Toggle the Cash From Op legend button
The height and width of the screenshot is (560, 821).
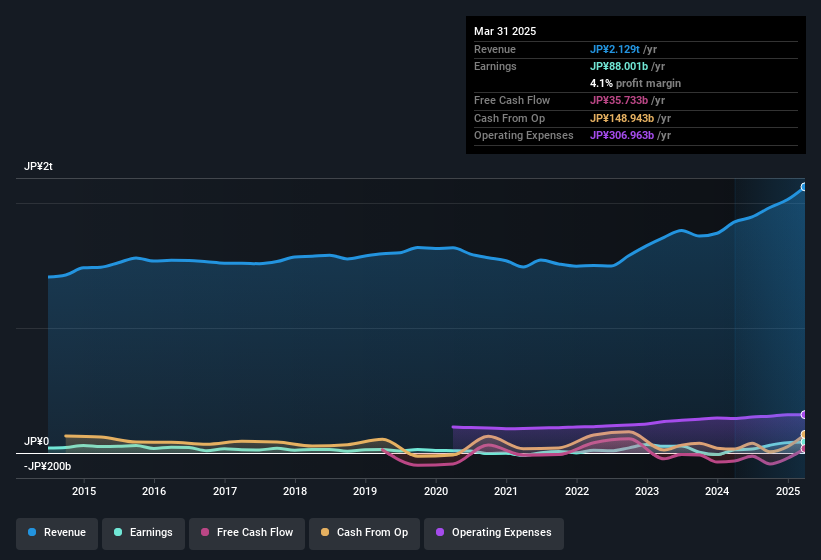coord(364,533)
